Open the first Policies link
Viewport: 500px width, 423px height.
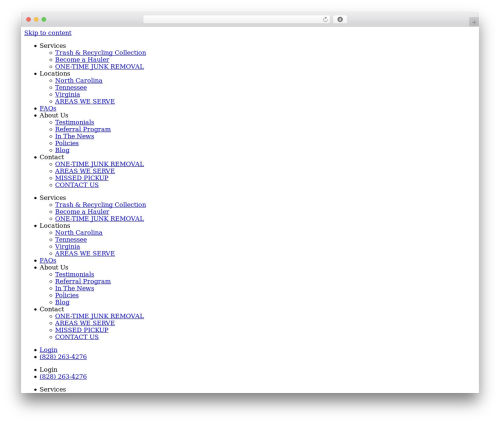(x=67, y=143)
